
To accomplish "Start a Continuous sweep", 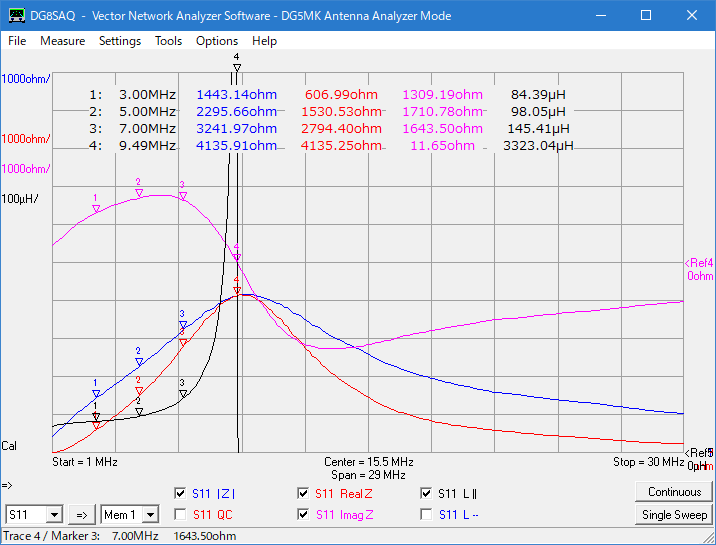I will pyautogui.click(x=674, y=492).
